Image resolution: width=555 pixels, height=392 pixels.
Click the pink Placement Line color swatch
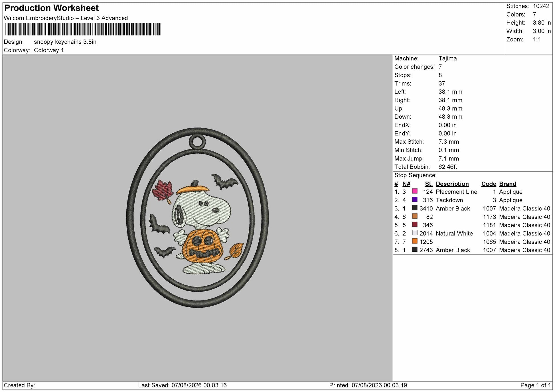(x=415, y=191)
